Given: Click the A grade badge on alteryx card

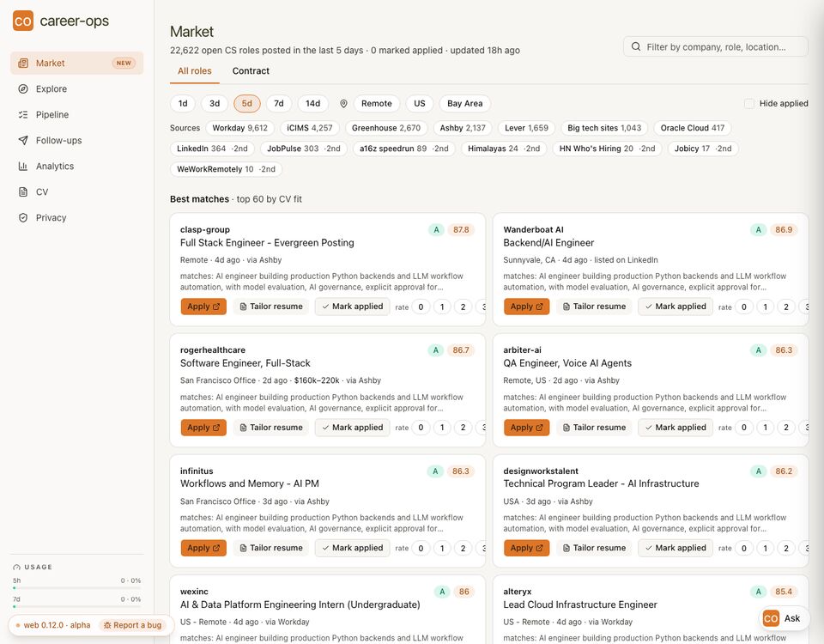Looking at the screenshot, I should click(758, 592).
